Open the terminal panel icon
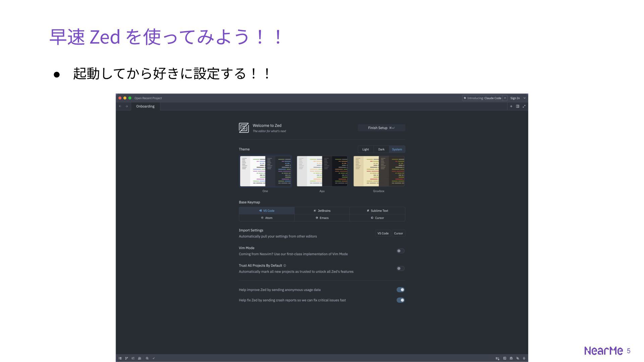Screen dimensions: 644x362 pos(504,358)
